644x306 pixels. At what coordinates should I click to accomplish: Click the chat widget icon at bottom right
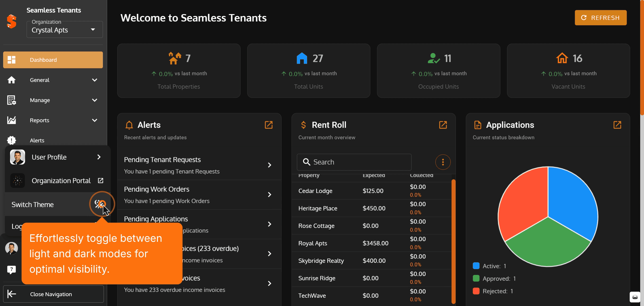tap(635, 297)
